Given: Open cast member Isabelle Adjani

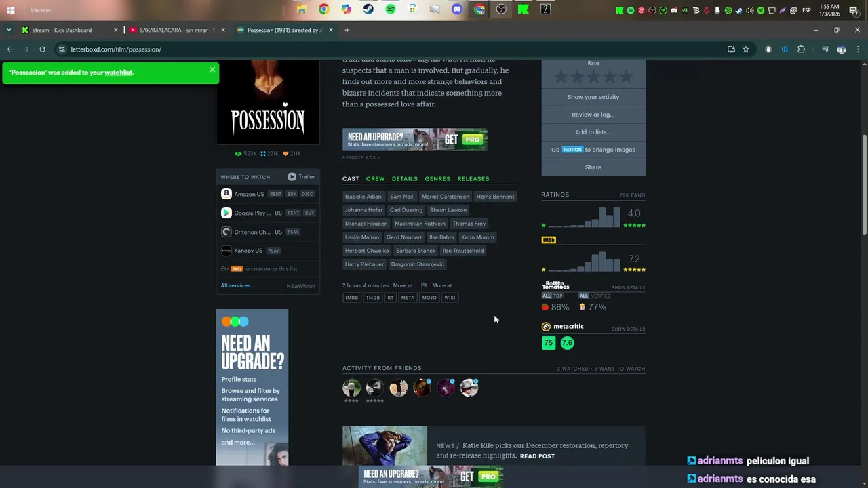Looking at the screenshot, I should point(363,197).
